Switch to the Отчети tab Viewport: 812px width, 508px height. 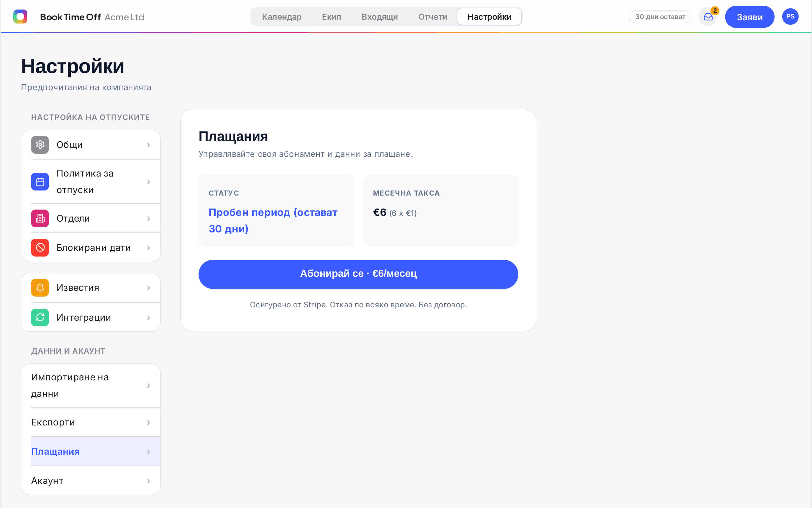pos(433,17)
